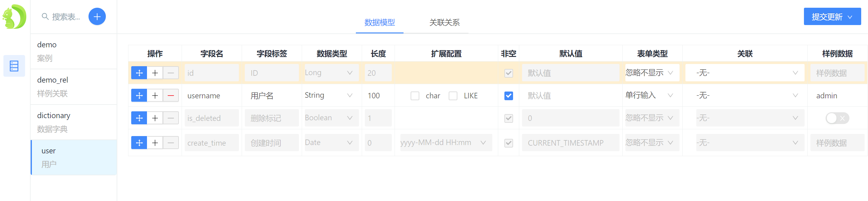Click the 删除标记 field label input
This screenshot has height=201, width=868.
(272, 118)
